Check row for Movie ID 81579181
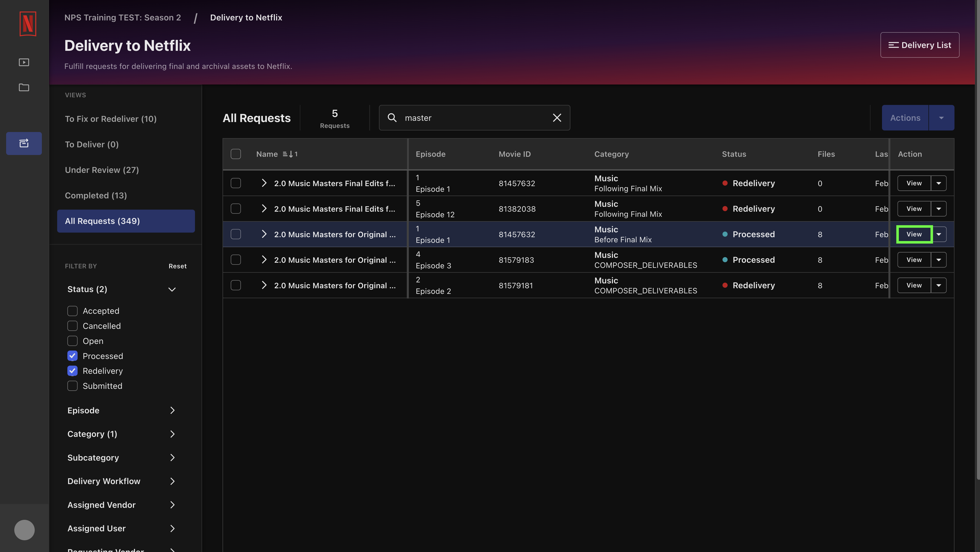 (x=236, y=285)
